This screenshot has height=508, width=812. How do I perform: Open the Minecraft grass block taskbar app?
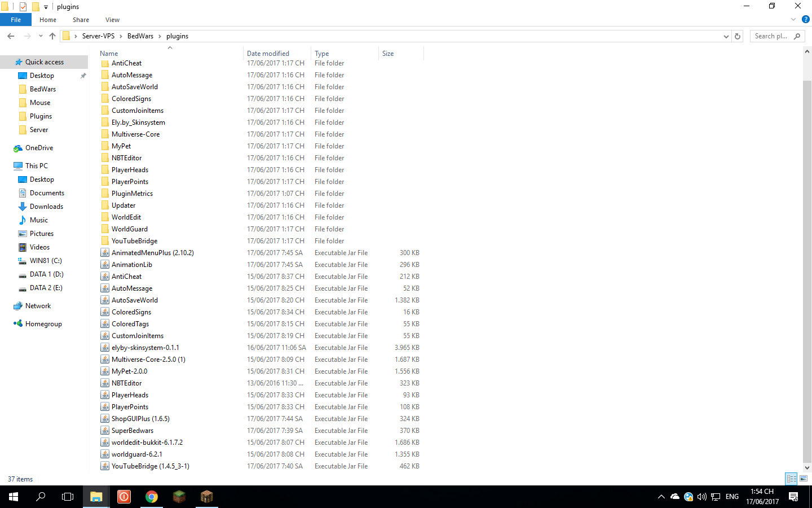click(x=179, y=497)
